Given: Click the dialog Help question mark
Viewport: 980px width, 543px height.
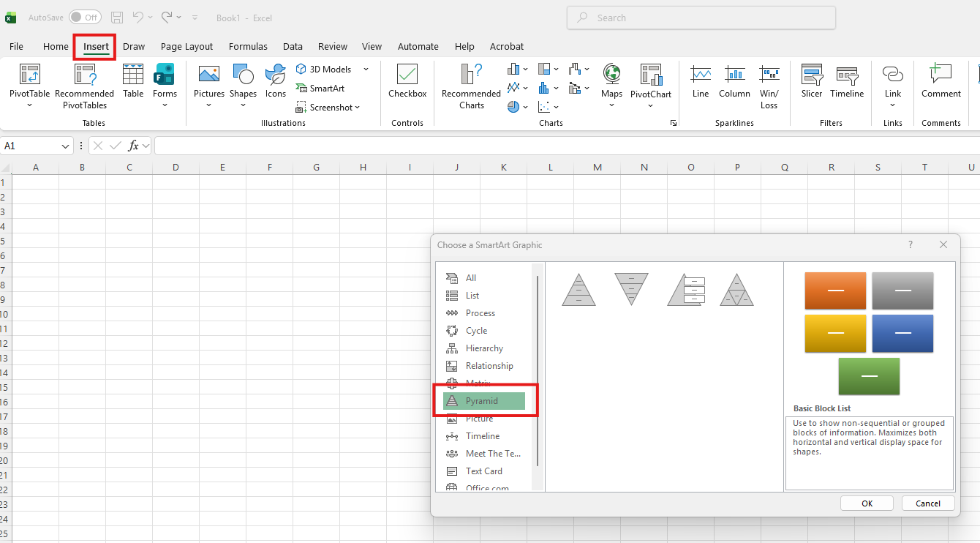Looking at the screenshot, I should [x=911, y=244].
